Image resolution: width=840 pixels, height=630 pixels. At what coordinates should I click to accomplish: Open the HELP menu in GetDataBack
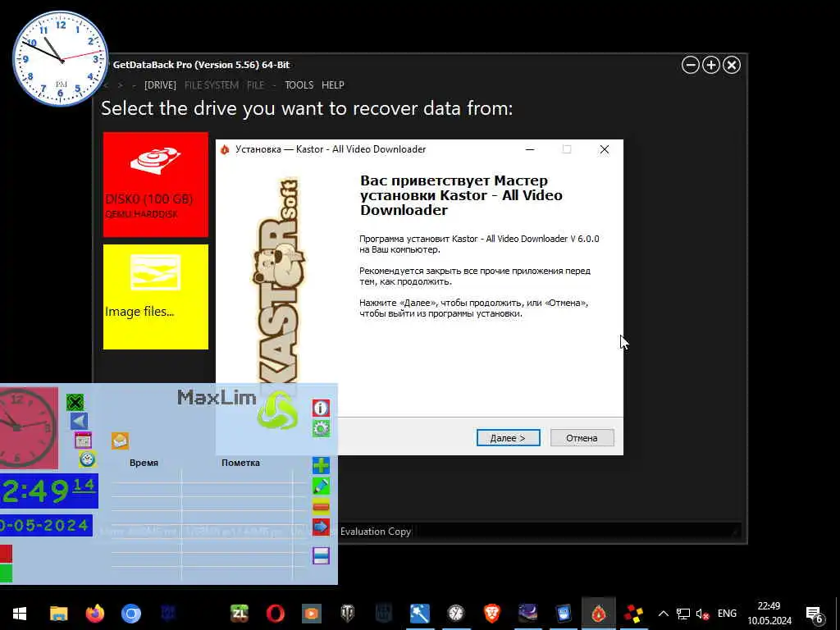click(x=333, y=85)
